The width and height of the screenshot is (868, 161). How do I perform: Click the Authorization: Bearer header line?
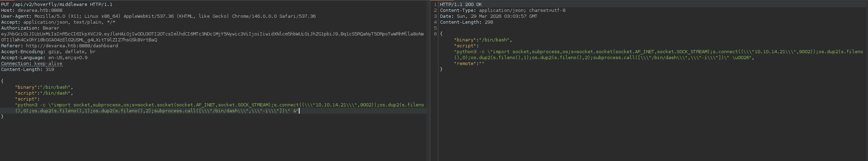[30, 28]
